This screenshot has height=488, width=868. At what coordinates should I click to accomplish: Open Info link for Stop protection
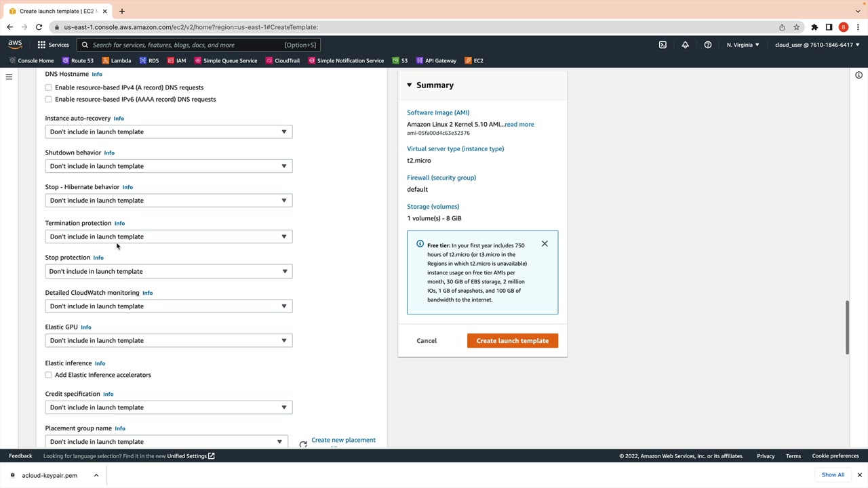[98, 258]
